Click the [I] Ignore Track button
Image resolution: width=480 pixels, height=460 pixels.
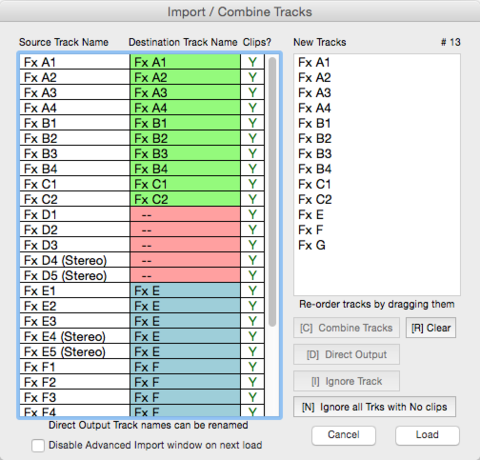point(346,381)
